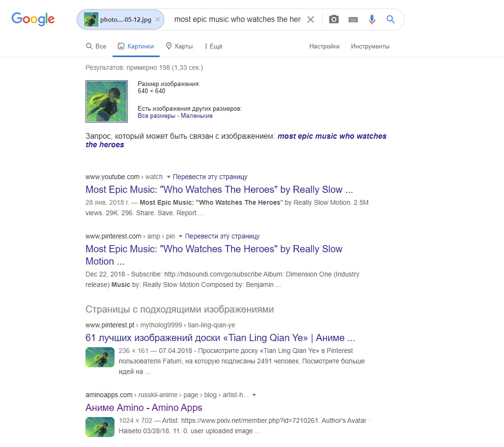Start voice search with the microphone

(x=372, y=19)
